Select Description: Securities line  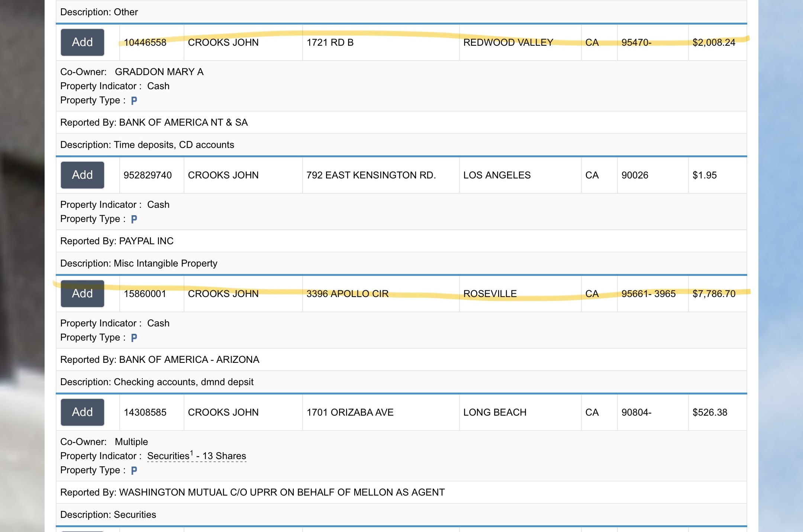(x=108, y=515)
